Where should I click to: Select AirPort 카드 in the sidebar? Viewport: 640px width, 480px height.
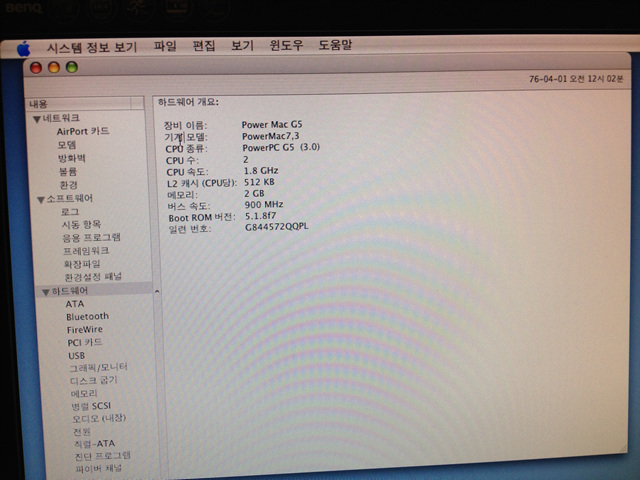click(x=83, y=131)
